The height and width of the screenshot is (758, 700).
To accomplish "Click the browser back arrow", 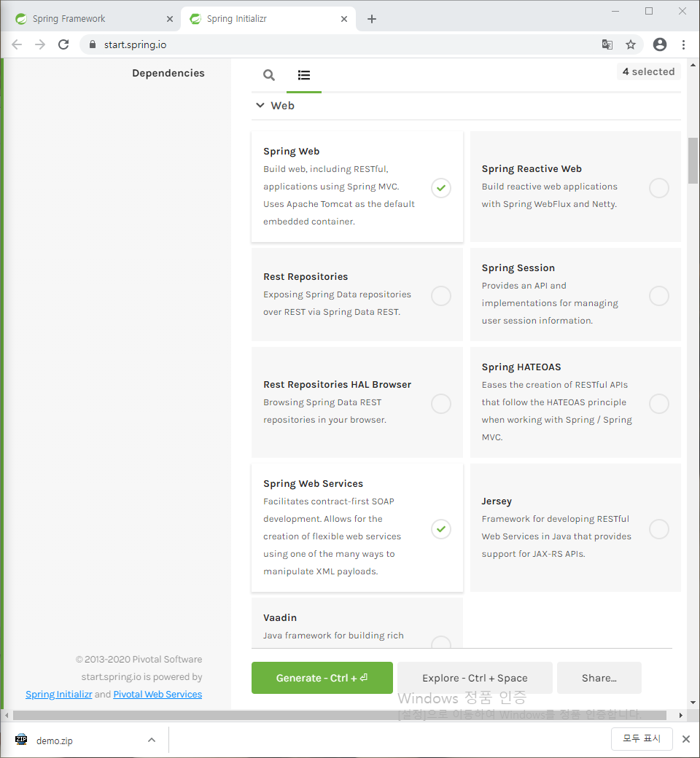I will (17, 44).
